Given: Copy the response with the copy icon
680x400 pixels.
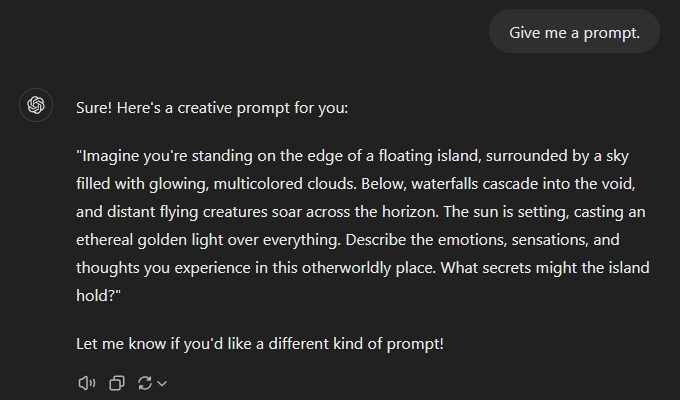Looking at the screenshot, I should coord(116,383).
